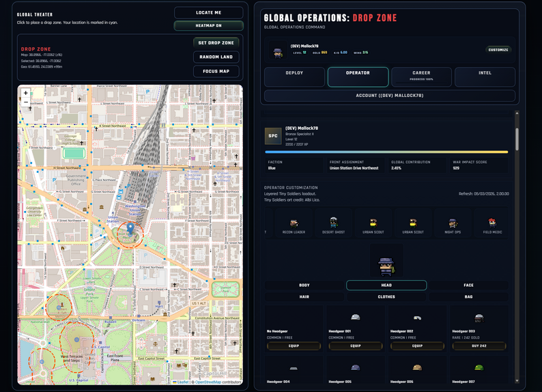542x392 pixels.
Task: Click the Random Land button
Action: (216, 57)
